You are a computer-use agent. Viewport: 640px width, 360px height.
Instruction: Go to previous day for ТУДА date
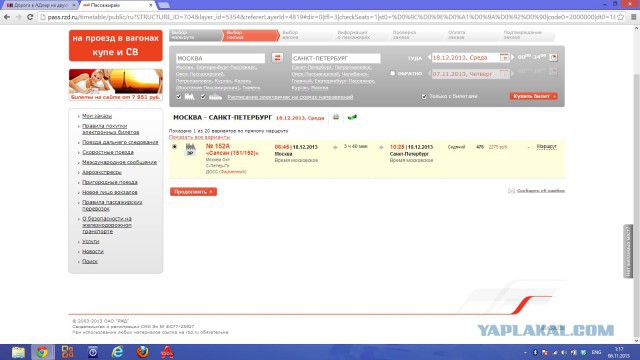tap(429, 58)
